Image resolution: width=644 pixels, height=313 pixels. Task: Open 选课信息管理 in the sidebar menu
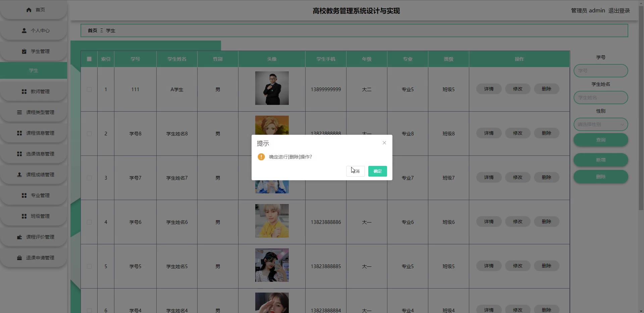[x=34, y=154]
